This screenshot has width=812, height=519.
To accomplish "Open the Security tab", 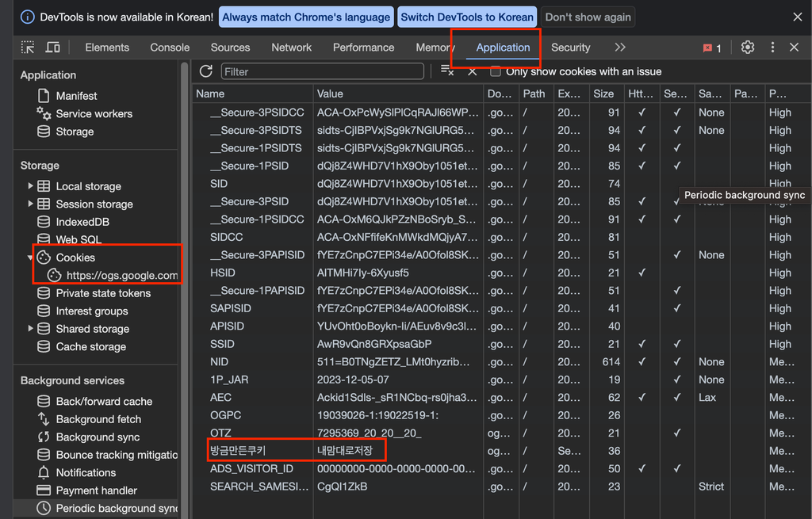I will click(571, 47).
